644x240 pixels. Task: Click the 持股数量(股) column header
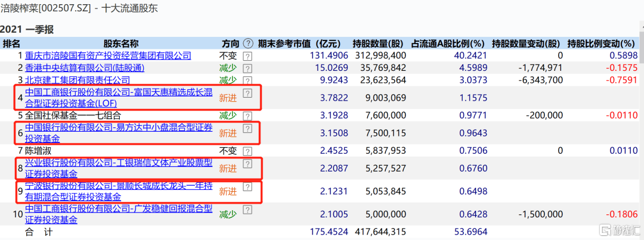378,43
